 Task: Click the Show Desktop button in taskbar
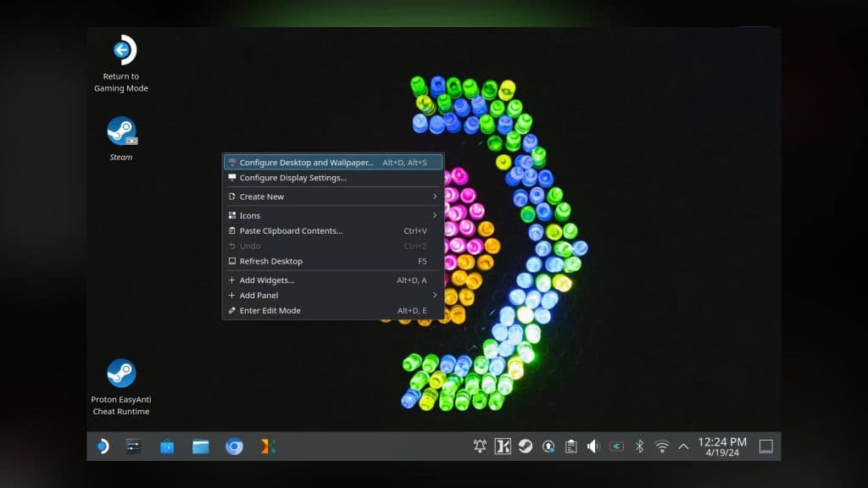pos(765,446)
